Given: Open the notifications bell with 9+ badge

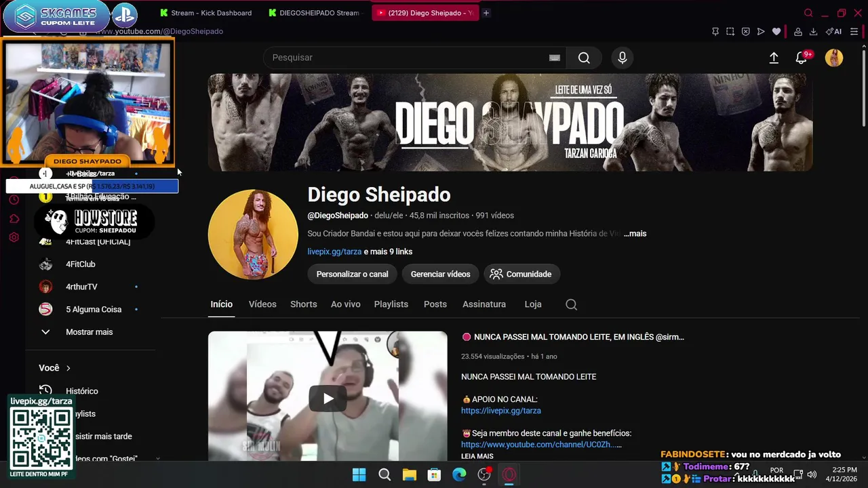Looking at the screenshot, I should [x=802, y=58].
